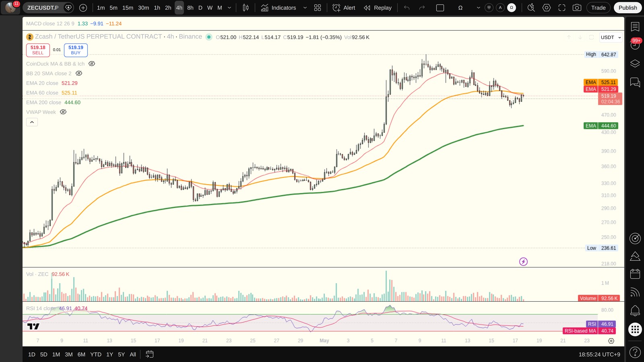Open the economic calendar icon
The image size is (644, 362).
coord(635,274)
